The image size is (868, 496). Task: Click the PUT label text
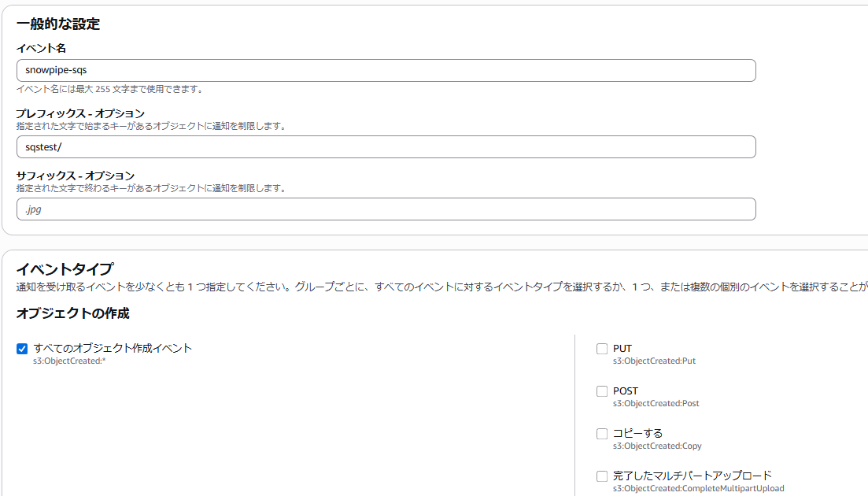[622, 349]
